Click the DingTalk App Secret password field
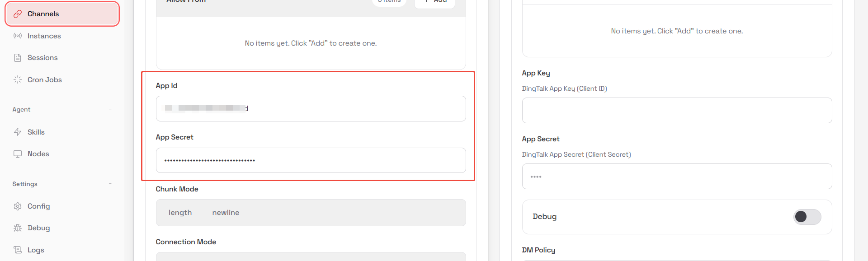The height and width of the screenshot is (261, 868). (677, 177)
